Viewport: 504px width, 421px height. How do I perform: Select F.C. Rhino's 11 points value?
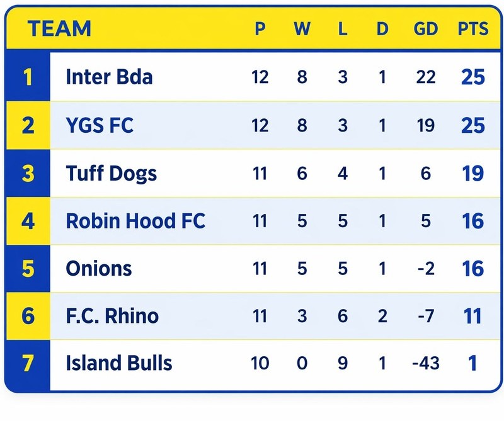(472, 315)
